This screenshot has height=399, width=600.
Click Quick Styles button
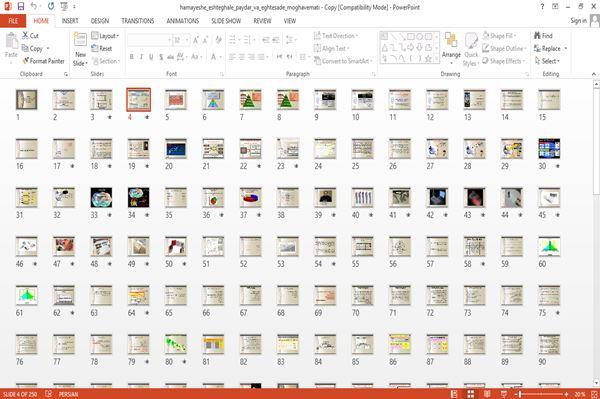pyautogui.click(x=471, y=49)
